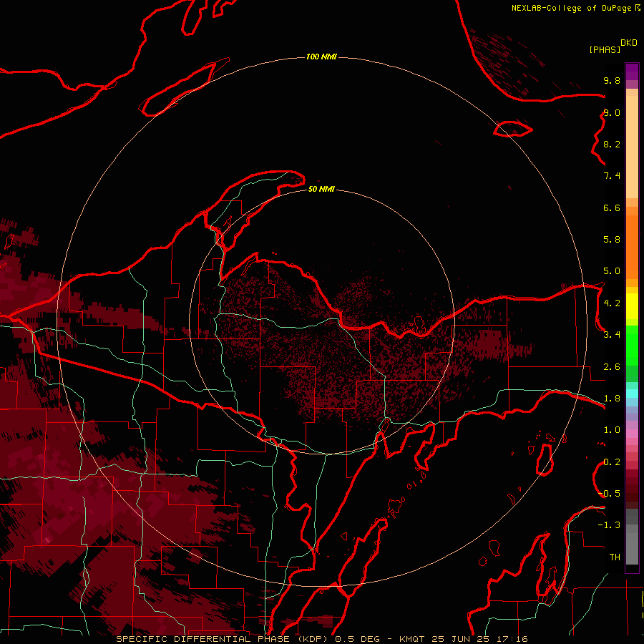Click the 3.4 scale value
The image size is (644, 644).
(x=612, y=335)
